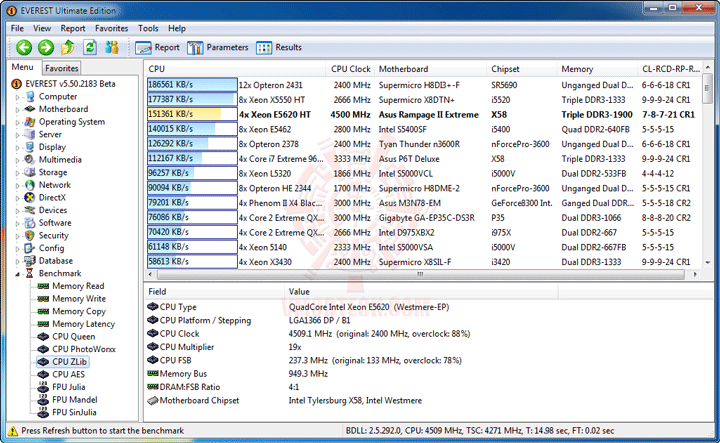Click the Server icon in tree

click(30, 134)
